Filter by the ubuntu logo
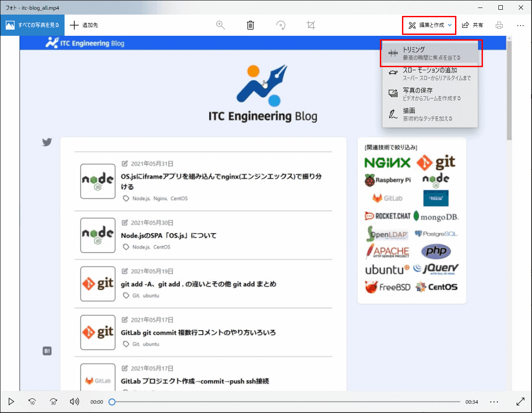Screen dimensions: 532x413 click(387, 269)
